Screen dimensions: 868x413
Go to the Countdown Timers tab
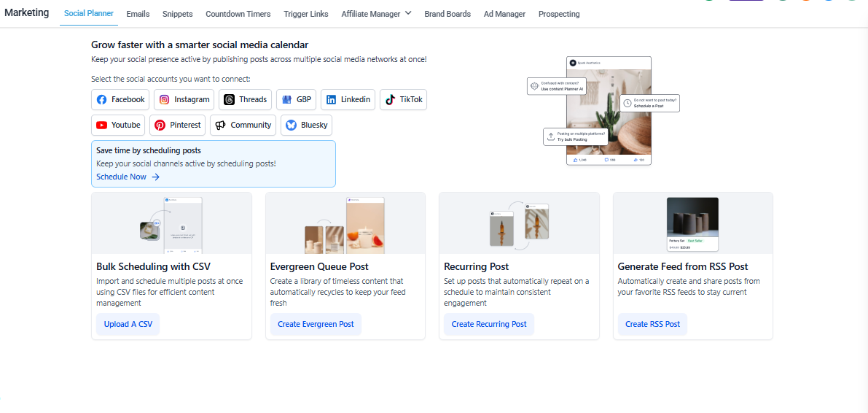tap(238, 15)
